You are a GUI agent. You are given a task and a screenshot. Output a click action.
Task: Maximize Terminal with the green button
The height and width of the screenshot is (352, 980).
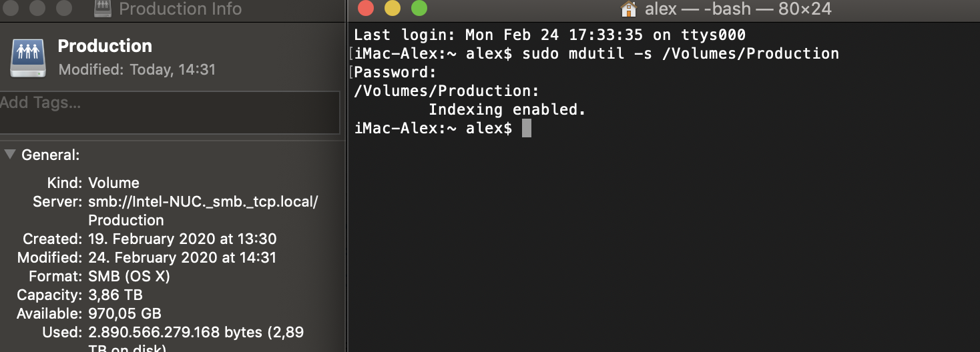coord(419,9)
